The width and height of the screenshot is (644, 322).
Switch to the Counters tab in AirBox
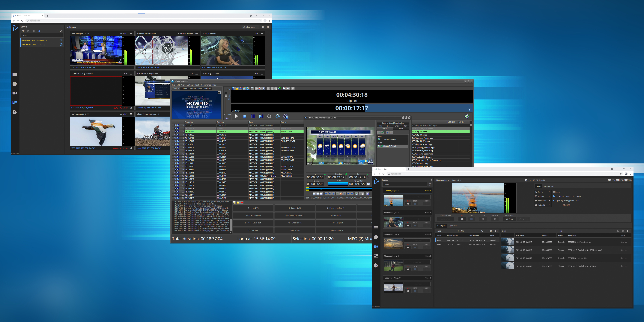pos(184,88)
